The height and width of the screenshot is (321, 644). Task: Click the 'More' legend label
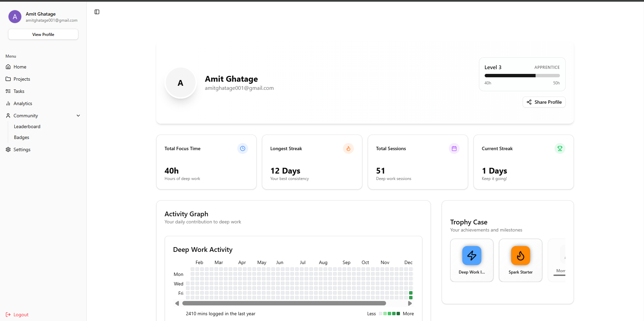tap(408, 314)
